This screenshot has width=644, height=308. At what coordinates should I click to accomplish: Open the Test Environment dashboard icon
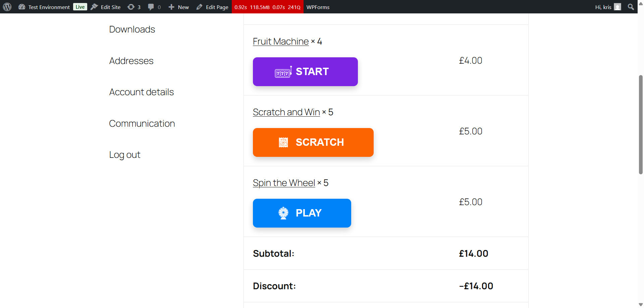click(x=22, y=7)
